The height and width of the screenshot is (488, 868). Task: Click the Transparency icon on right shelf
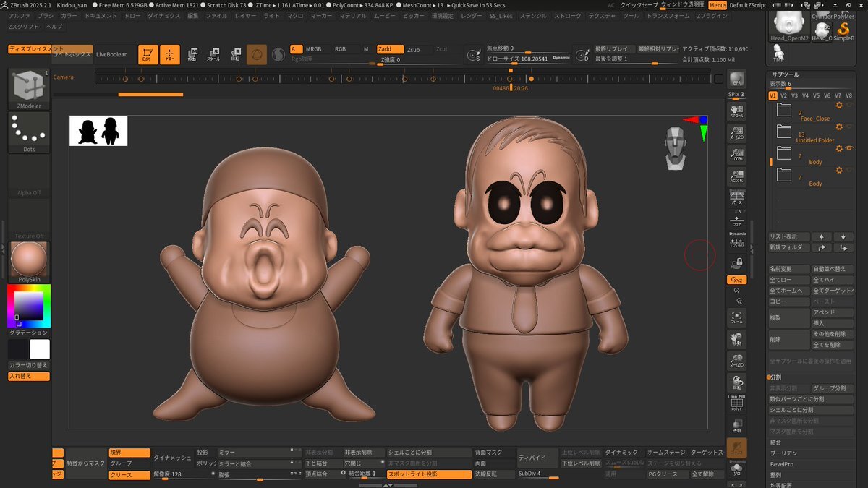click(737, 426)
